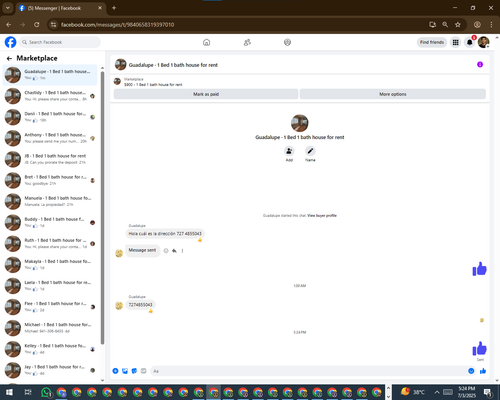
Task: Click Guadalupe's message bubble with 7274855043
Action: click(x=140, y=305)
